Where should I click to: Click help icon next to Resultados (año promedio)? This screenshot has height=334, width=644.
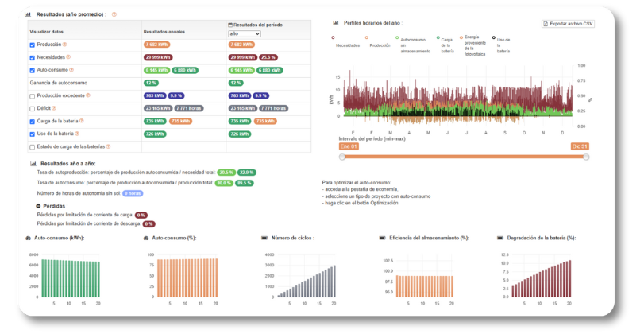(x=114, y=14)
